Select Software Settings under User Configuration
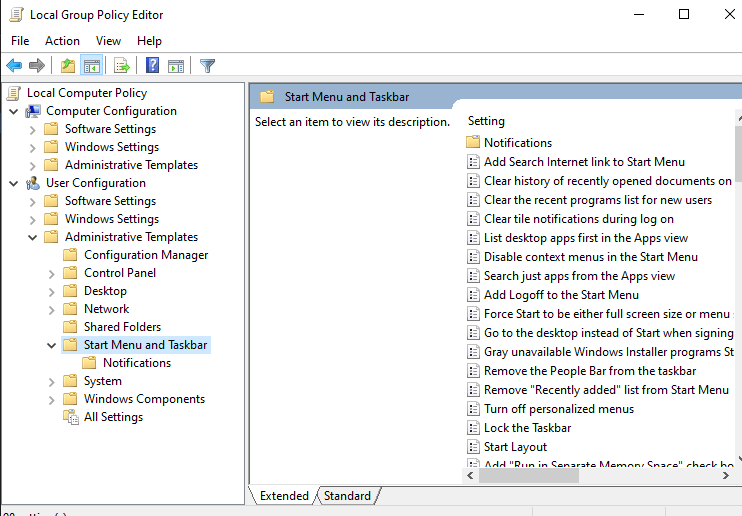742x516 pixels. pos(110,201)
